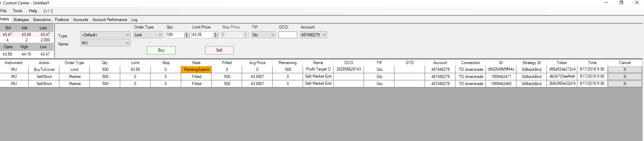Decrease the Limit Price stepper value
This screenshot has width=644, height=141.
pyautogui.click(x=216, y=36)
